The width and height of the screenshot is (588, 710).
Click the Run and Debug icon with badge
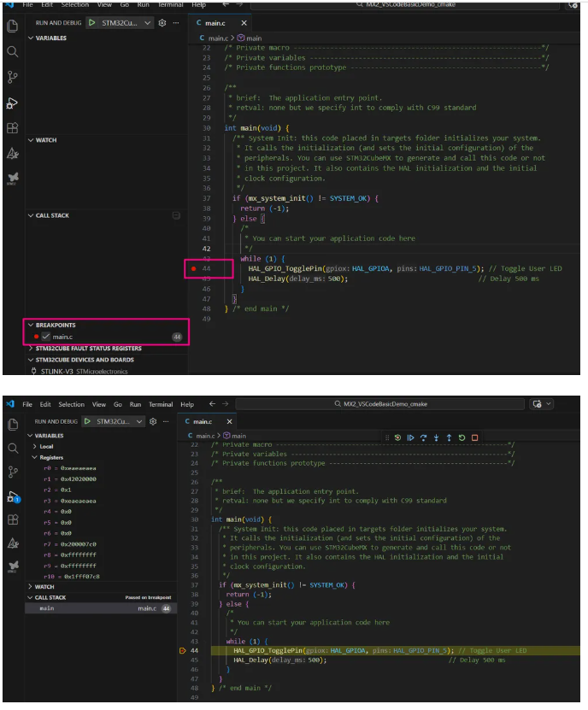[x=13, y=497]
